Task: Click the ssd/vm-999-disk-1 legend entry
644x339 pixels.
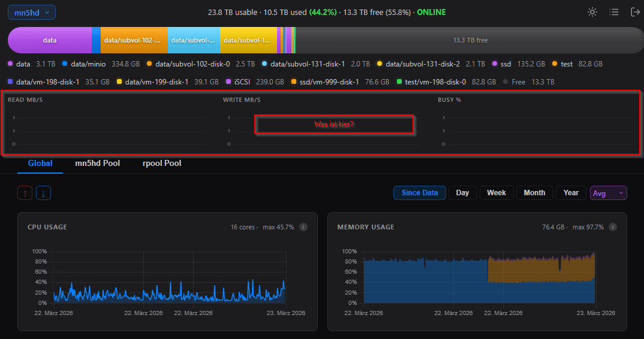Action: (x=340, y=82)
